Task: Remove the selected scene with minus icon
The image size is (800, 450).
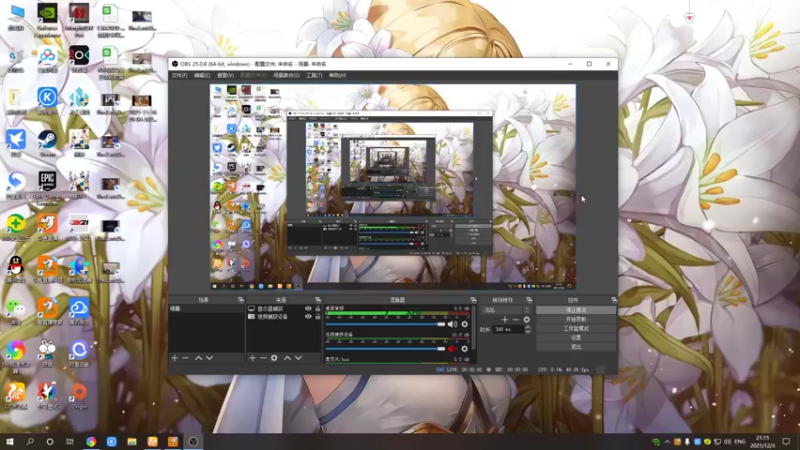Action: pos(186,358)
